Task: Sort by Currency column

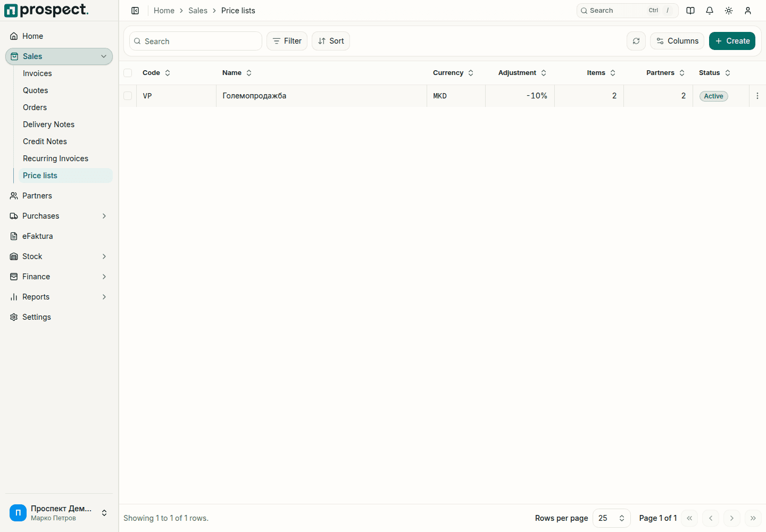Action: [x=453, y=73]
